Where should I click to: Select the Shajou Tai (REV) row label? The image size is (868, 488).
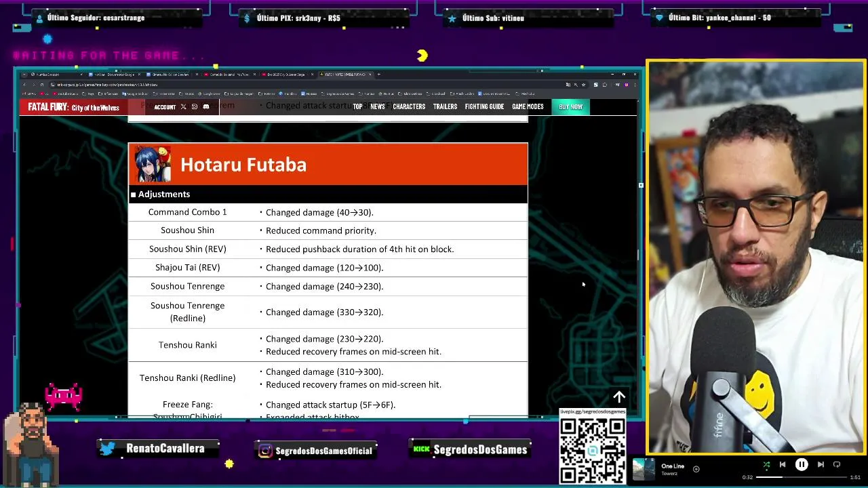pos(188,268)
